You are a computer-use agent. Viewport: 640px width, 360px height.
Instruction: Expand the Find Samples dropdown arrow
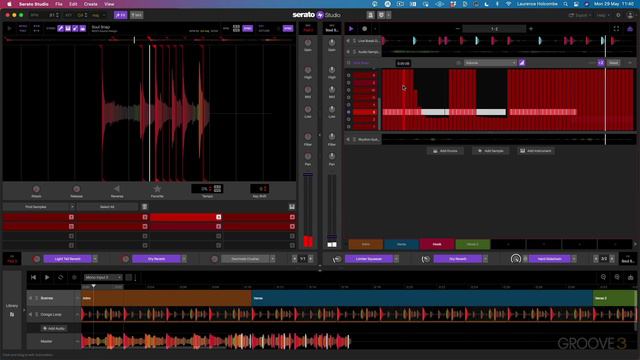tap(72, 207)
